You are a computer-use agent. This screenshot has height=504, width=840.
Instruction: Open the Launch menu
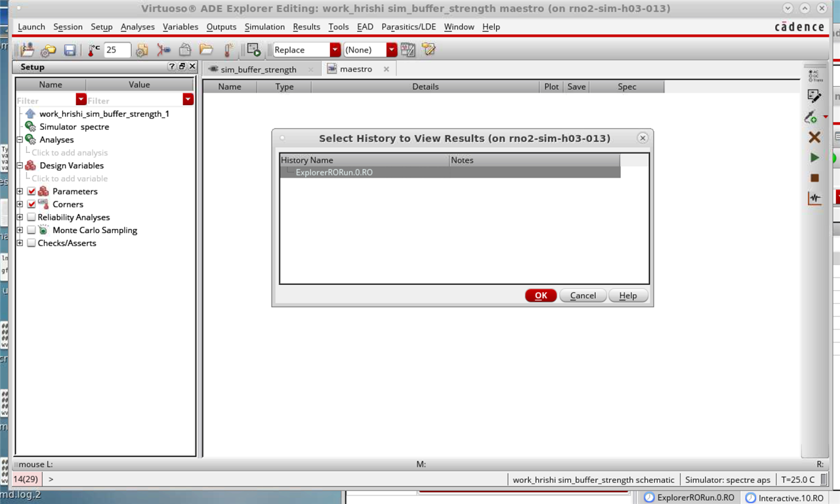31,27
